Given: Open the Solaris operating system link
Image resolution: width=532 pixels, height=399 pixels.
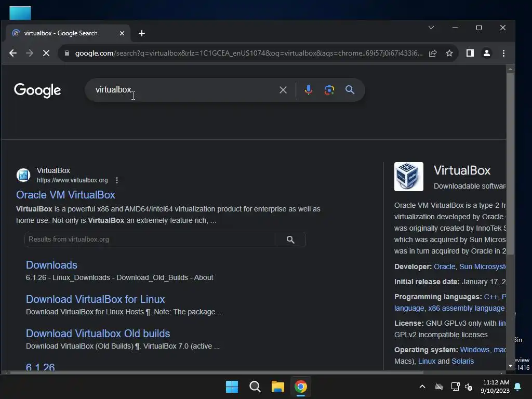Looking at the screenshot, I should tap(462, 362).
